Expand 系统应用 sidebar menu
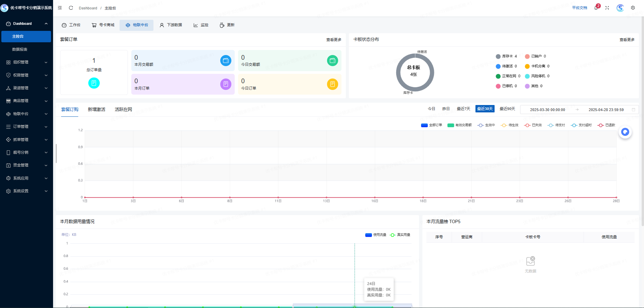This screenshot has height=308, width=644. (x=26, y=178)
